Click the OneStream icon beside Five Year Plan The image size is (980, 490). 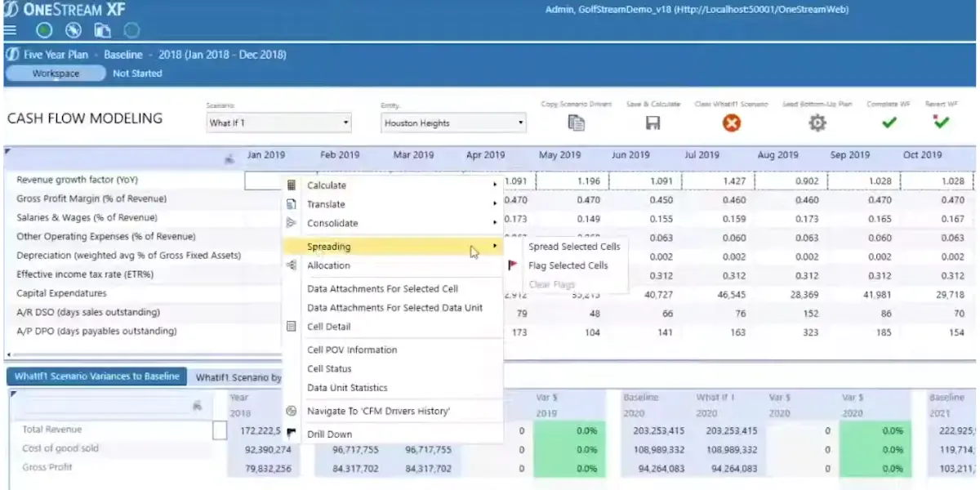pyautogui.click(x=12, y=55)
